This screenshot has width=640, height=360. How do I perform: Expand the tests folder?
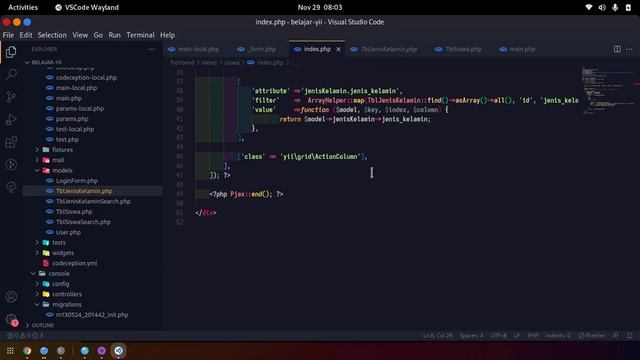click(93, 242)
